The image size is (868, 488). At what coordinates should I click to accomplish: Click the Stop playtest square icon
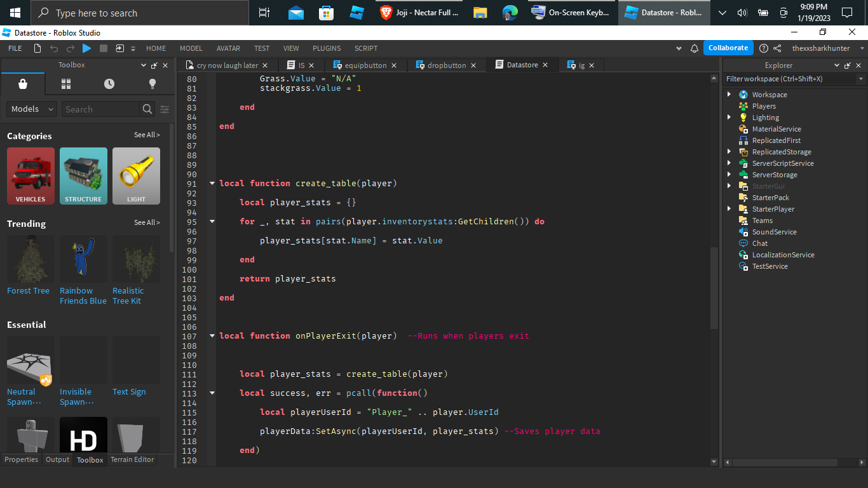pos(104,48)
